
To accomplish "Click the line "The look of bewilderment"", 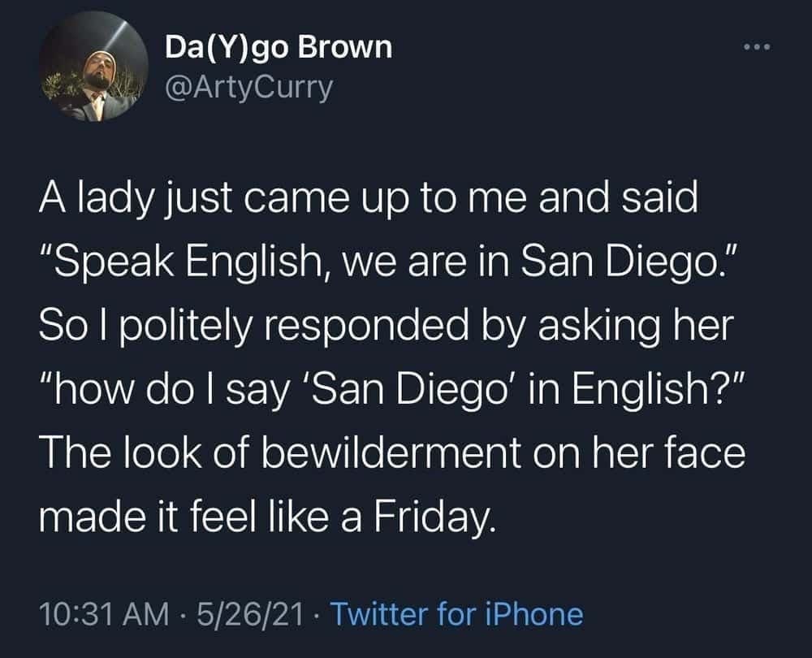I will (x=391, y=453).
